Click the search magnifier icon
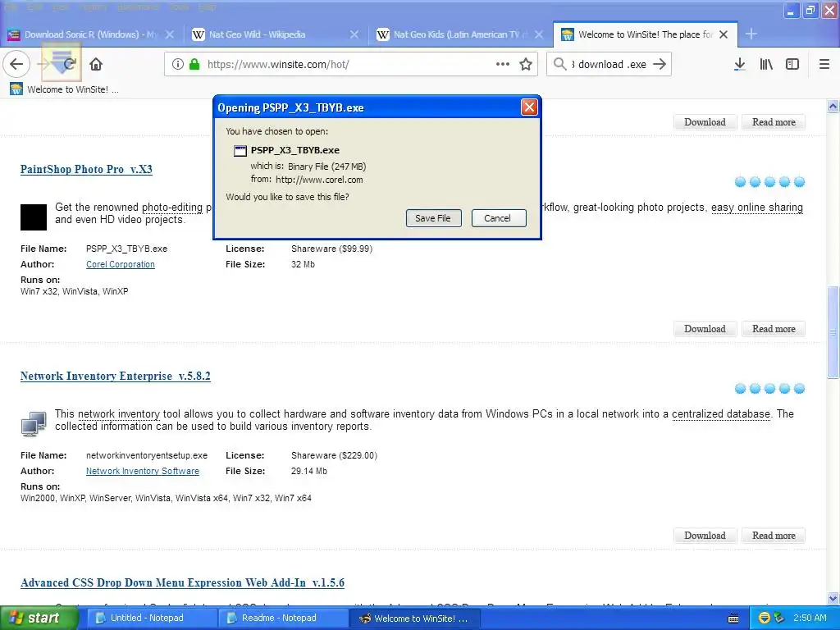 pos(559,64)
